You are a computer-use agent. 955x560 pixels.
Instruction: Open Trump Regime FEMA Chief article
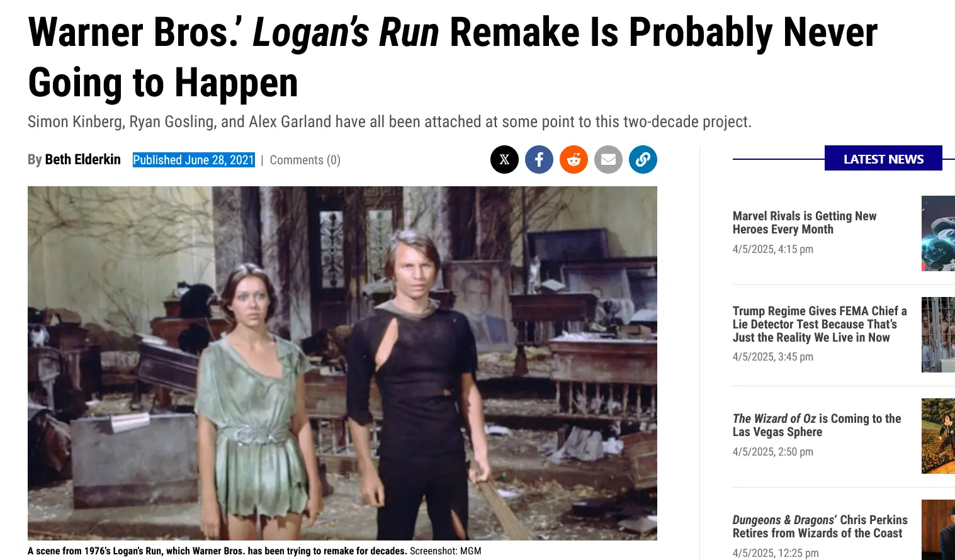tap(820, 324)
